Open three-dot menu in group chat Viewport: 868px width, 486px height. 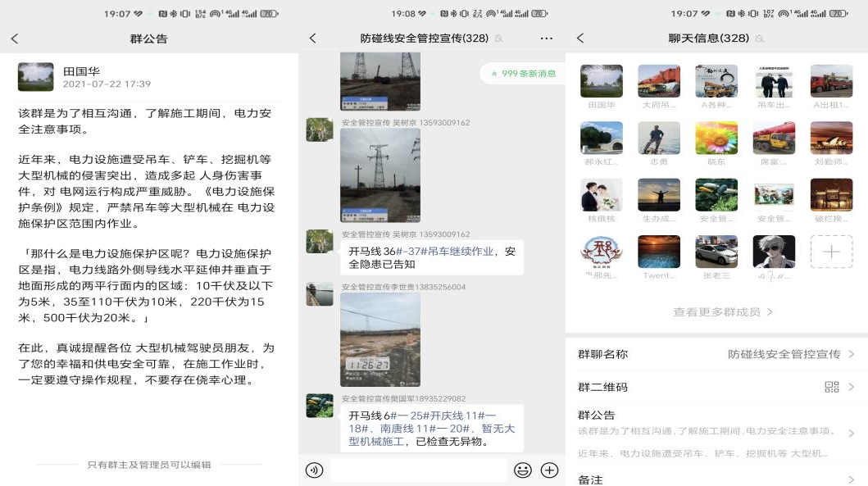click(547, 39)
